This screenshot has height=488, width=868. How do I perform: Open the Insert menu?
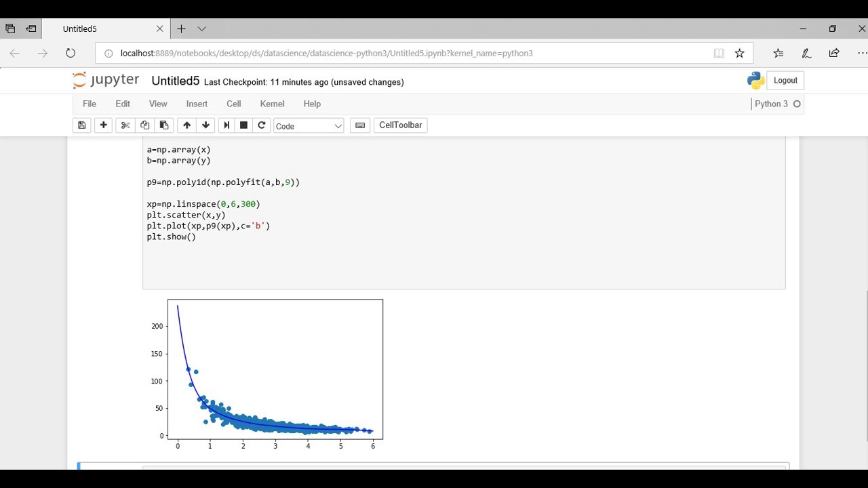tap(197, 104)
